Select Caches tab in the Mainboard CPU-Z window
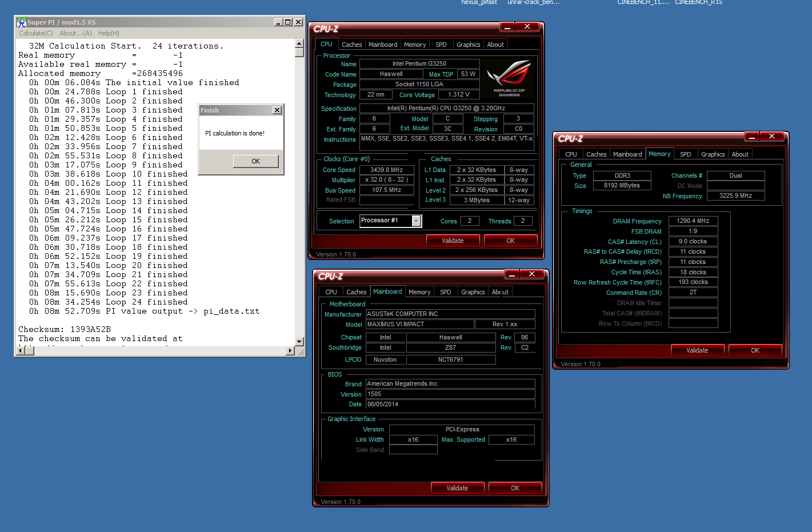Screen dimensions: 812x532 [357, 292]
